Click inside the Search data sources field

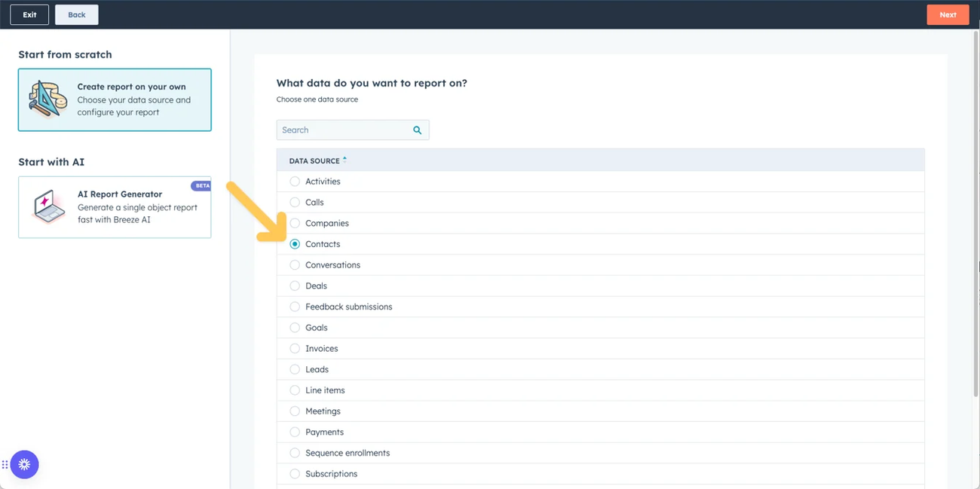(x=339, y=130)
